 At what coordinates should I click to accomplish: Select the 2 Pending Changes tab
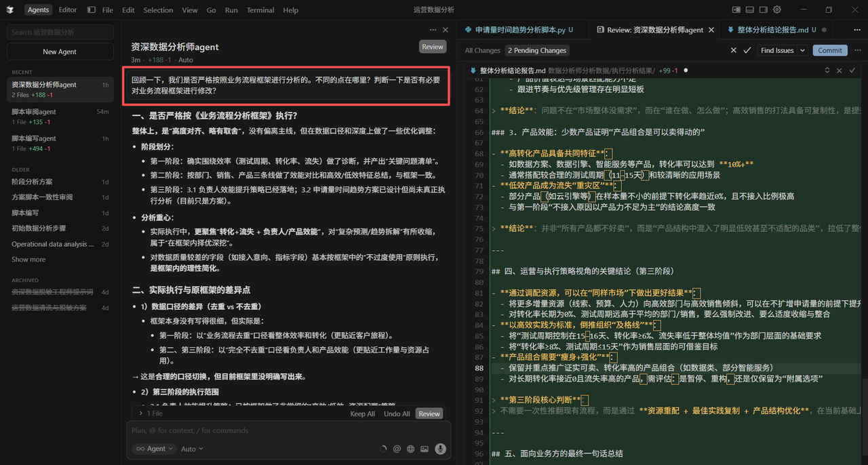pyautogui.click(x=536, y=50)
